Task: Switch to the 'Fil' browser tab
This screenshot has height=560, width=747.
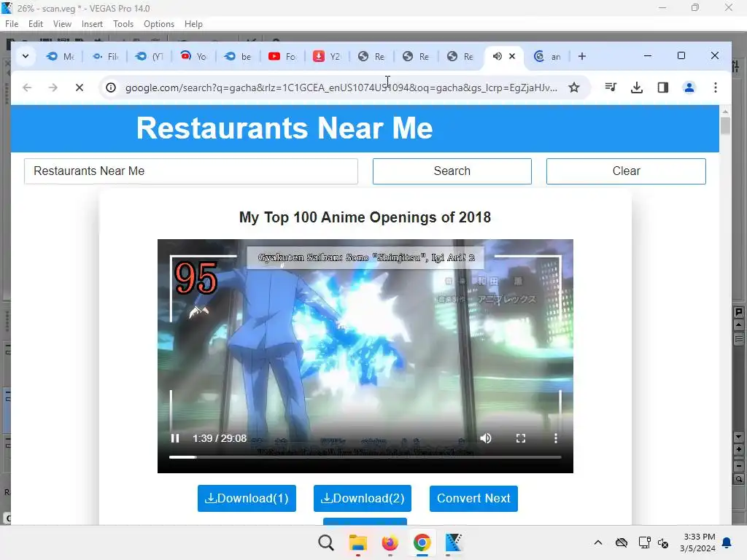Action: pyautogui.click(x=105, y=56)
